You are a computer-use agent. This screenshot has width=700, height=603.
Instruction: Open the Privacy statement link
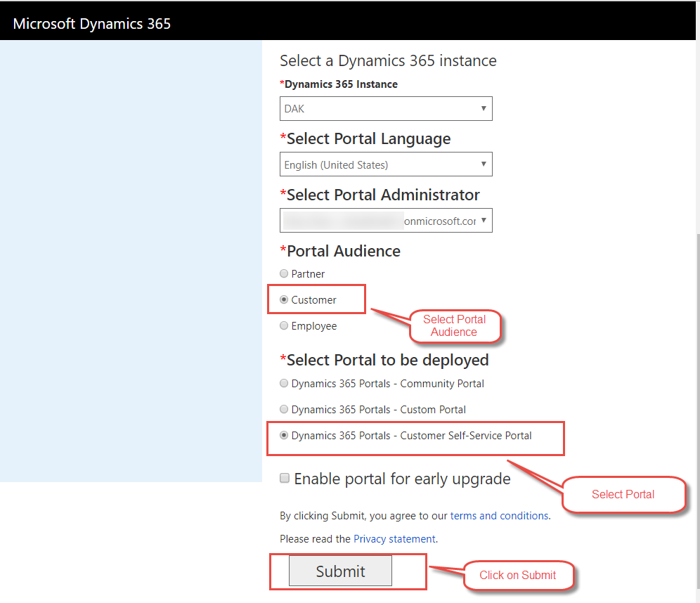click(394, 539)
